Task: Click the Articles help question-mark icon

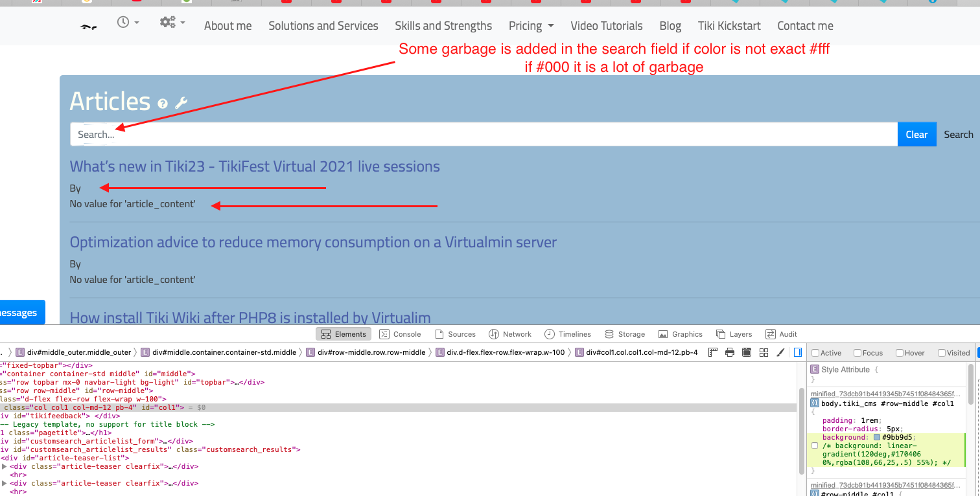Action: pos(163,104)
